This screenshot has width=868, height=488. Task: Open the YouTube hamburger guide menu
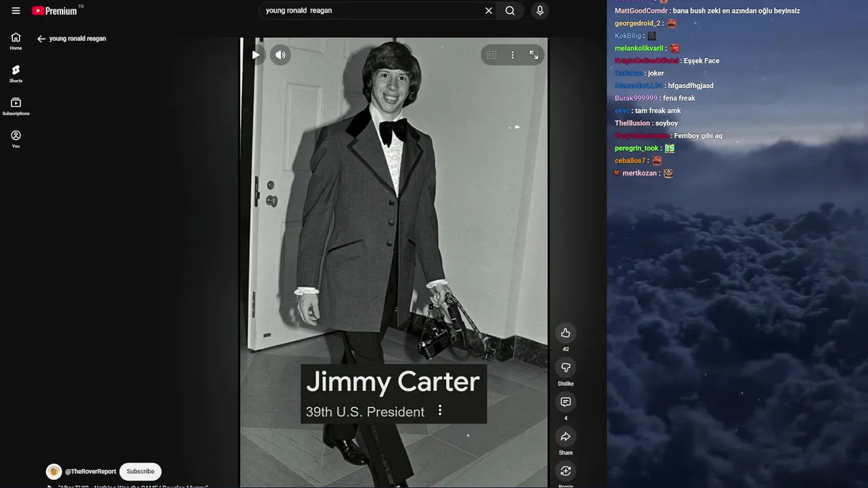(x=16, y=11)
